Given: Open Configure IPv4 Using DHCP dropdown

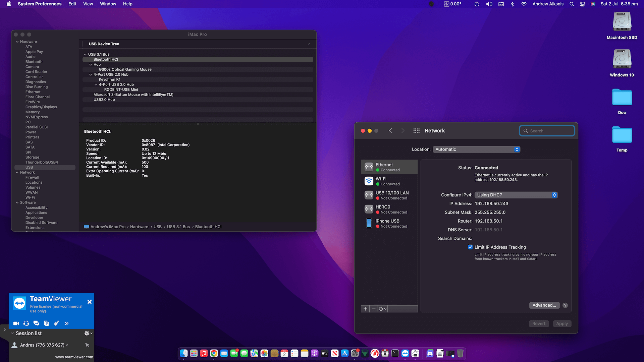Looking at the screenshot, I should pos(516,195).
